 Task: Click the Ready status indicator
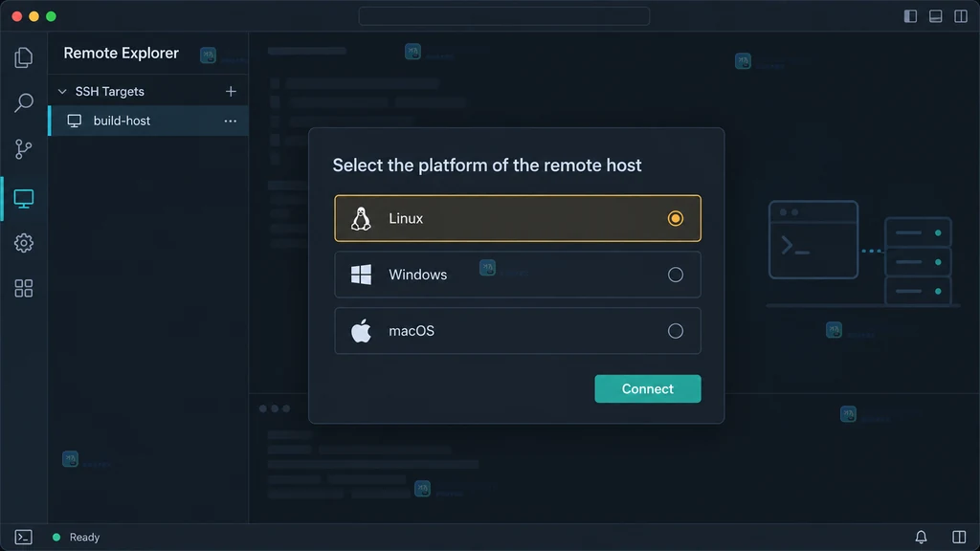coord(77,538)
